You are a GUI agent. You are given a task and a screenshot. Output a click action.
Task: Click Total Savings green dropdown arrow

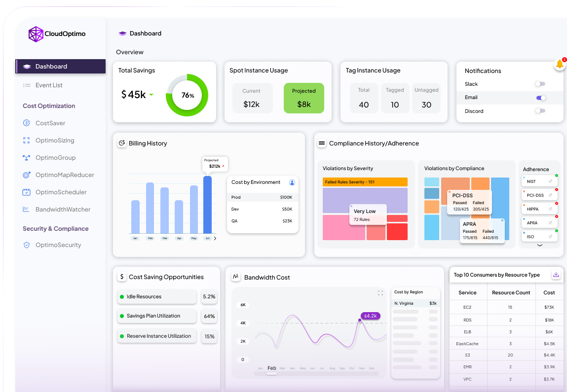pyautogui.click(x=151, y=95)
